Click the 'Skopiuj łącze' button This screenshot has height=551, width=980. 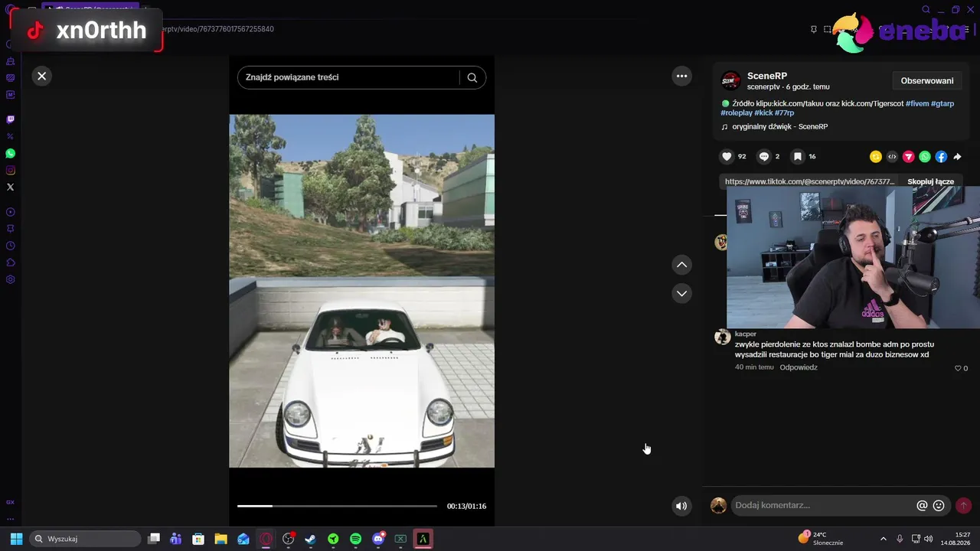pyautogui.click(x=930, y=182)
